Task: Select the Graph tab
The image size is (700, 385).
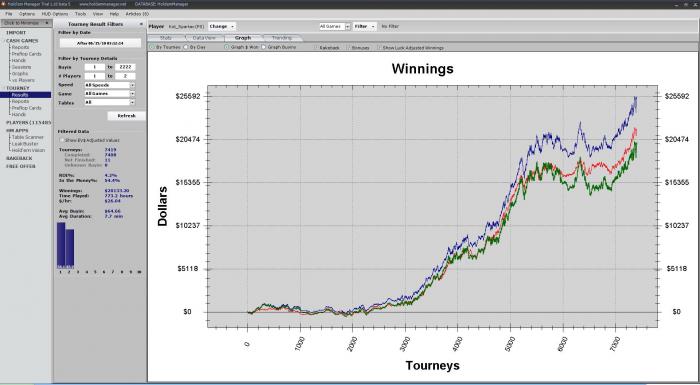Action: coord(243,38)
